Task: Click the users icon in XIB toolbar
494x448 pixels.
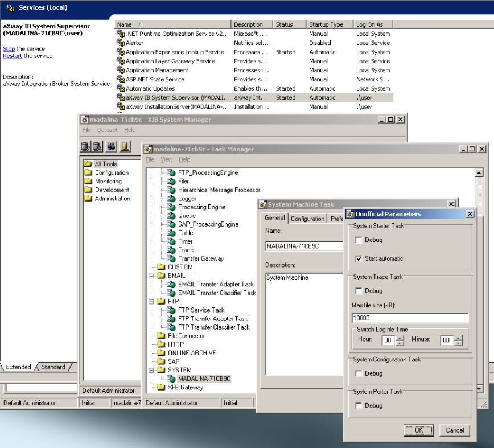Action: (111, 146)
